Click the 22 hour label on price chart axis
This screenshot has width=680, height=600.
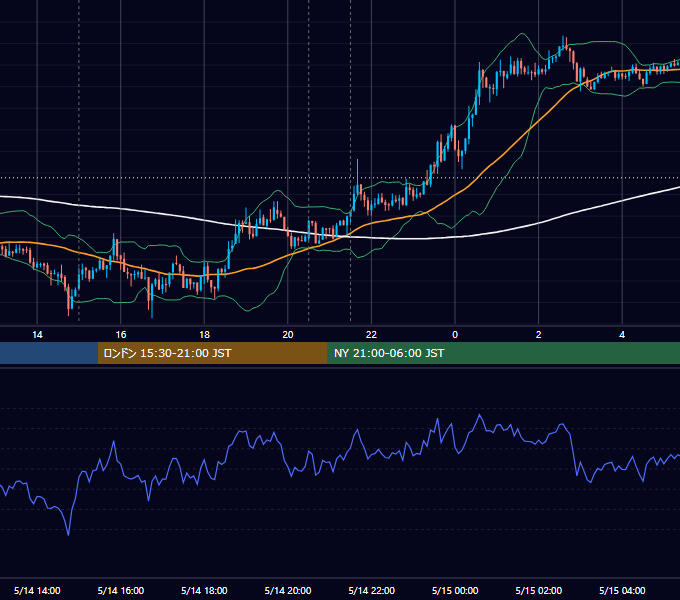click(x=371, y=335)
